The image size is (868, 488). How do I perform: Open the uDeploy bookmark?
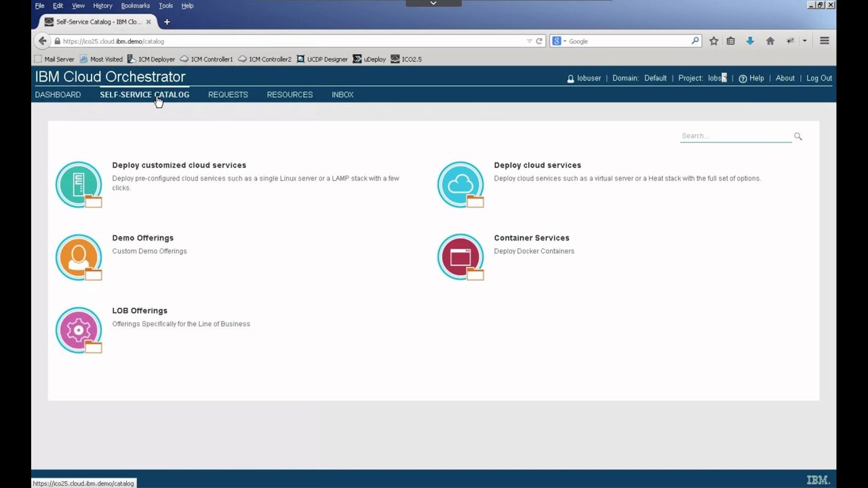369,59
